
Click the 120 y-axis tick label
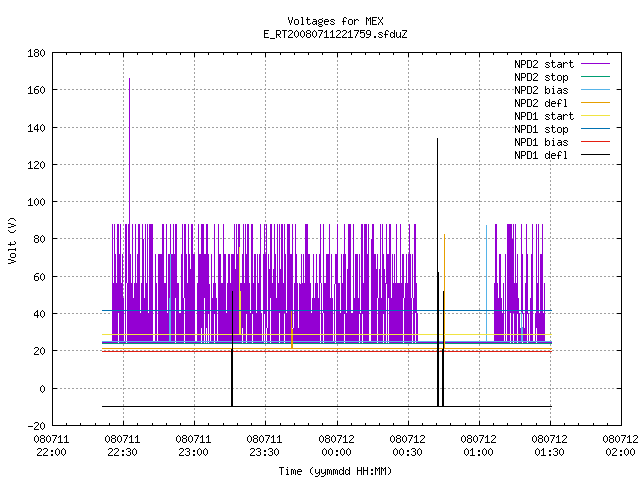coord(36,165)
